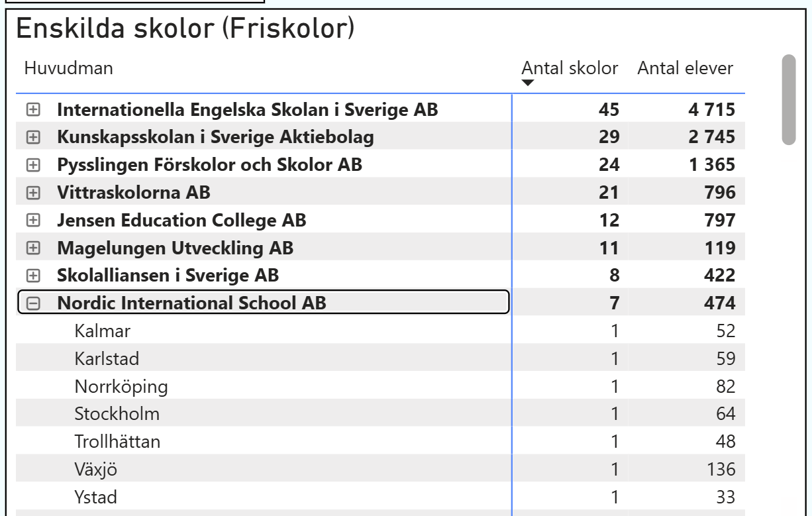Expand Internationella Engelska Skolan i Sverige AB row
Image resolution: width=812 pixels, height=516 pixels.
[x=32, y=111]
